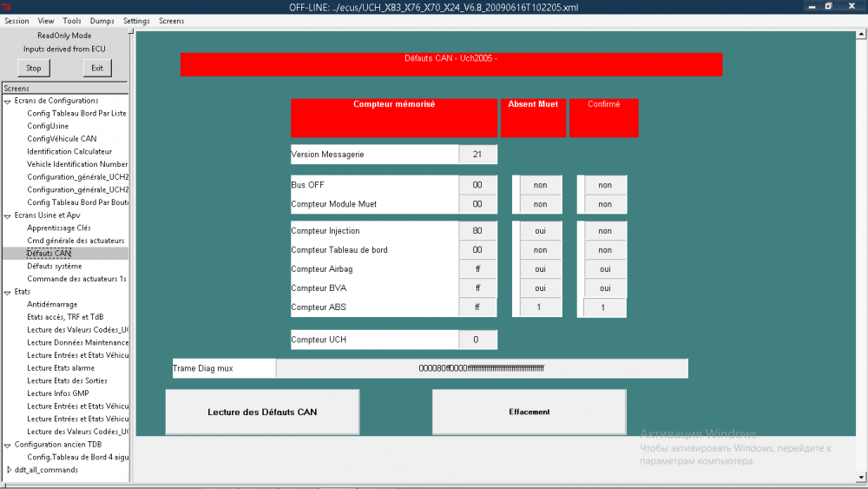Open Identification Calculateur screen
Image resolution: width=868 pixels, height=489 pixels.
69,151
